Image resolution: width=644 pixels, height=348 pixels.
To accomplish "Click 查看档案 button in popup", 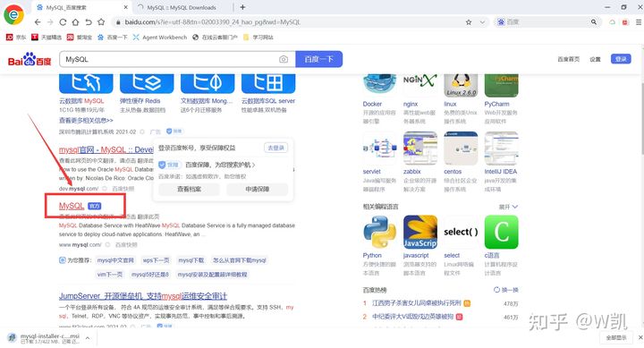I will pos(189,190).
